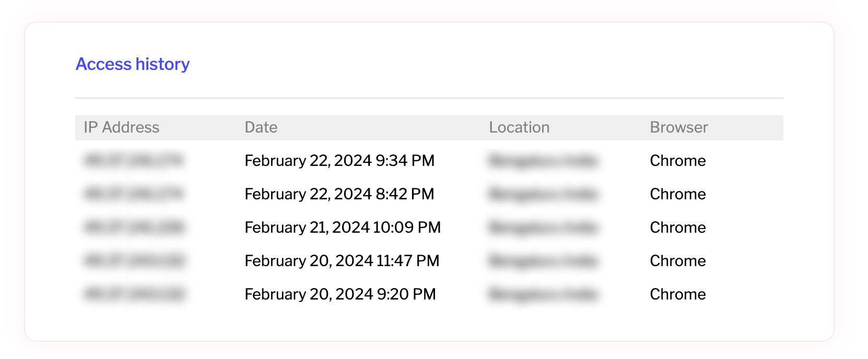The image size is (868, 359).
Task: Click blurred IP address in last row
Action: click(134, 294)
